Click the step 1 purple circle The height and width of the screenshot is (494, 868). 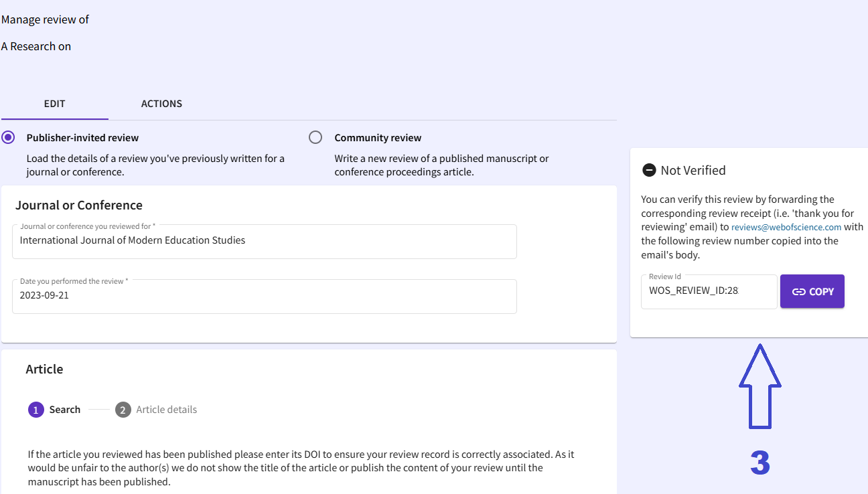coord(36,410)
